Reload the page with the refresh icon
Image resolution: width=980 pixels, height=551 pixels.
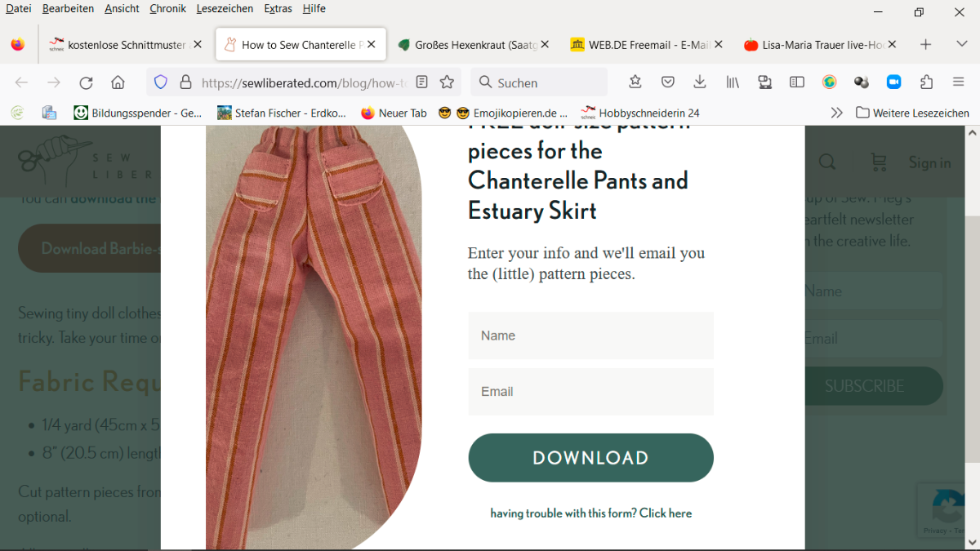pyautogui.click(x=86, y=82)
